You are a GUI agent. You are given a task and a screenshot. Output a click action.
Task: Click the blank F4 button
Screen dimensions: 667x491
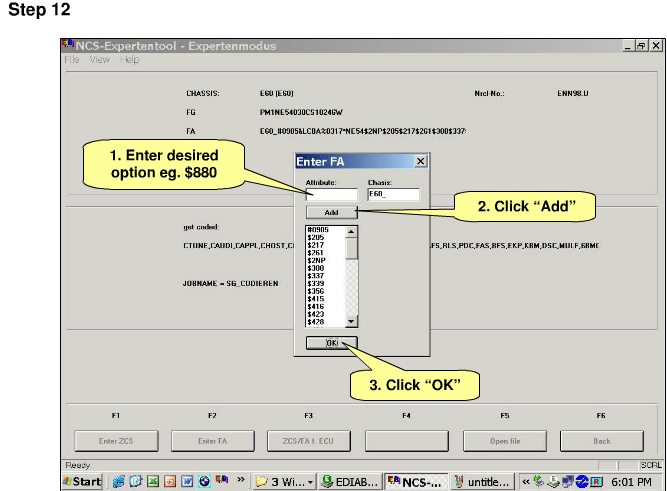(x=407, y=441)
